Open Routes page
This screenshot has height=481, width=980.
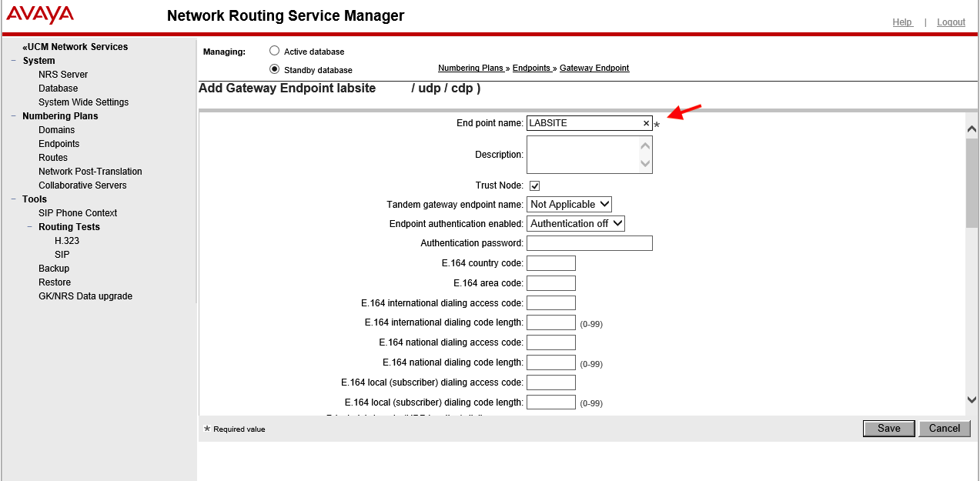[x=53, y=158]
